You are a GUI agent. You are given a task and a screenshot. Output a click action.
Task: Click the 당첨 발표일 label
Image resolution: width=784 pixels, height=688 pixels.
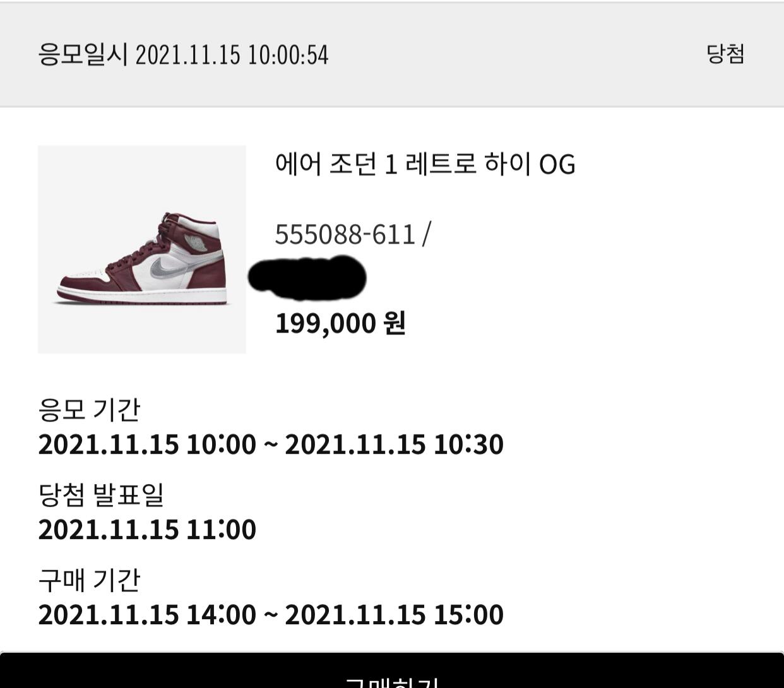[x=101, y=495]
